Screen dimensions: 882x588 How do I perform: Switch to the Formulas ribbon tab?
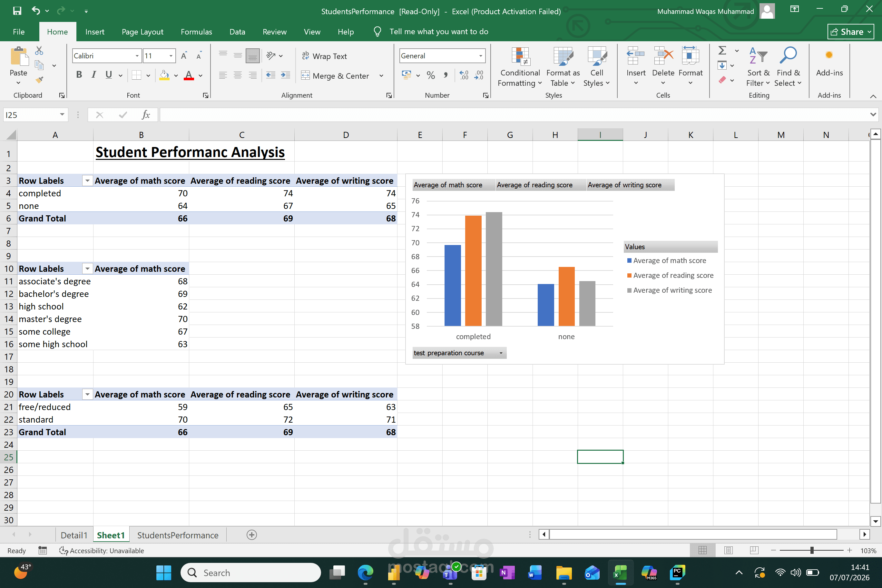(197, 32)
